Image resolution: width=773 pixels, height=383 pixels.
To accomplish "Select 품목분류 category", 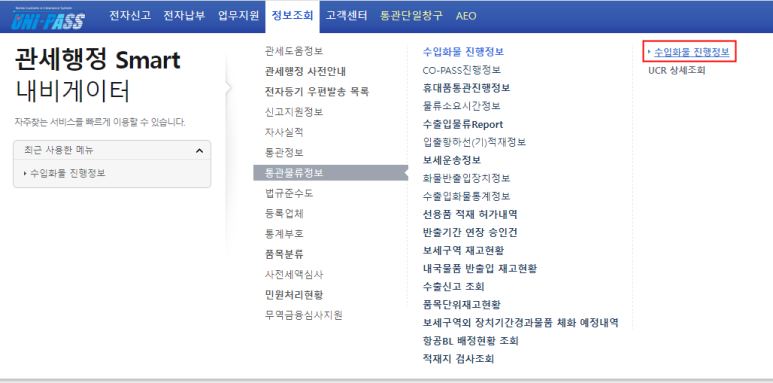I will 284,254.
